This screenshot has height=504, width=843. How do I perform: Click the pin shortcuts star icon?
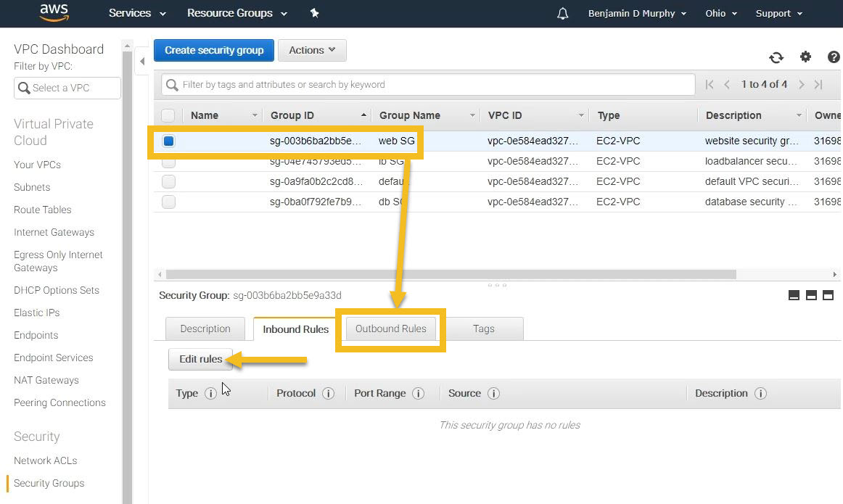tap(315, 13)
